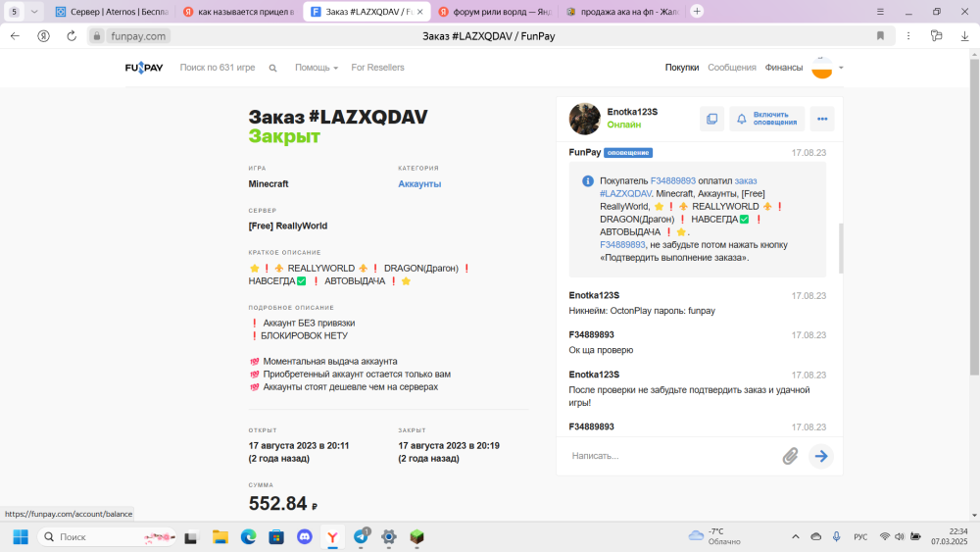980x552 pixels.
Task: Open Task View icon in taskbar
Action: (191, 537)
